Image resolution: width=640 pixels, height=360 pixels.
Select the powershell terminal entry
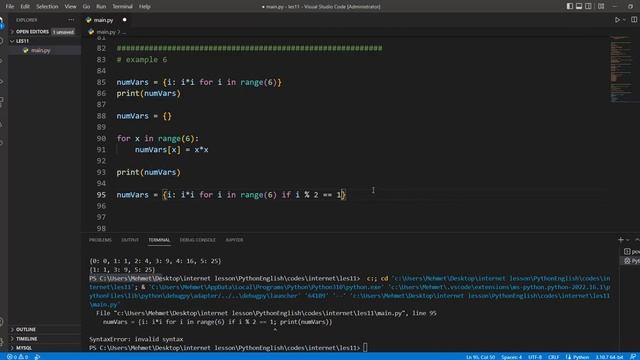631,251
